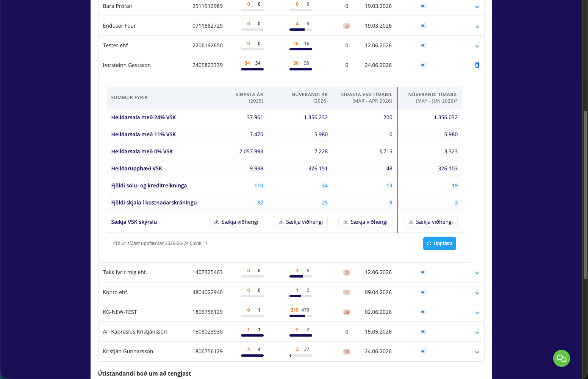Click login icon for KG-NEW-TEST

pyautogui.click(x=423, y=312)
